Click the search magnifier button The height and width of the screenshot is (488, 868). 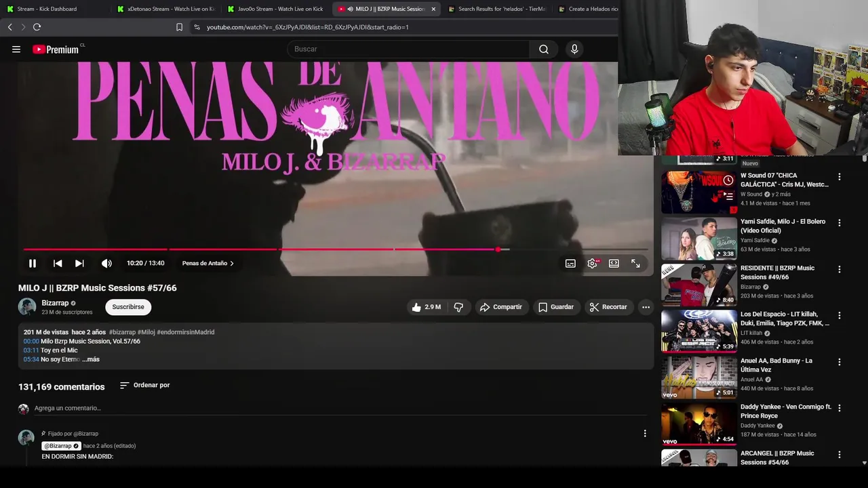tap(544, 49)
